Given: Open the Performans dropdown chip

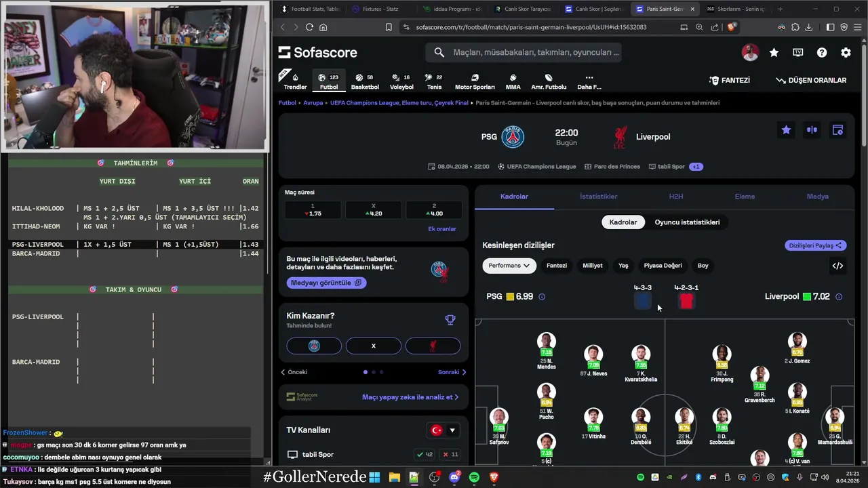Looking at the screenshot, I should point(509,266).
